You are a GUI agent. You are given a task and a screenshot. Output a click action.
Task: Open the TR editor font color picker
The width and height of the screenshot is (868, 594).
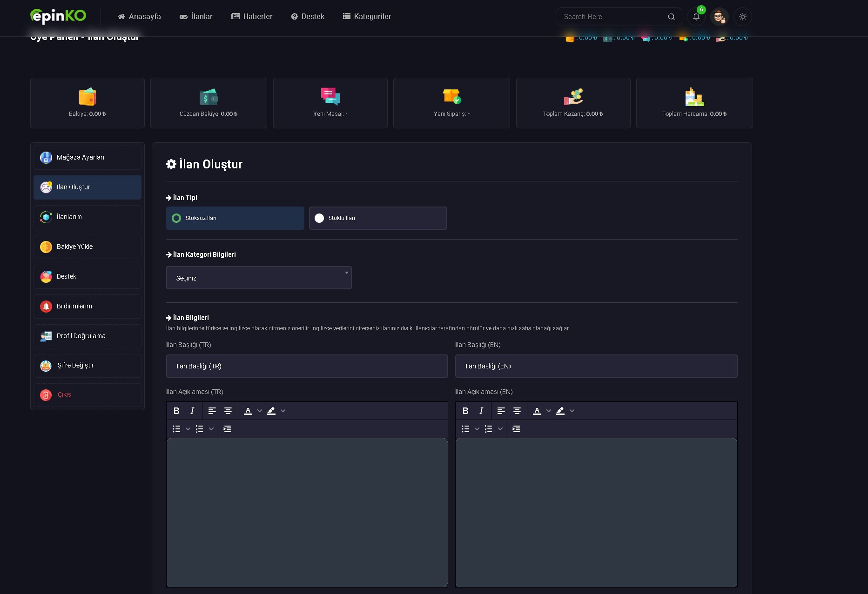pyautogui.click(x=260, y=411)
